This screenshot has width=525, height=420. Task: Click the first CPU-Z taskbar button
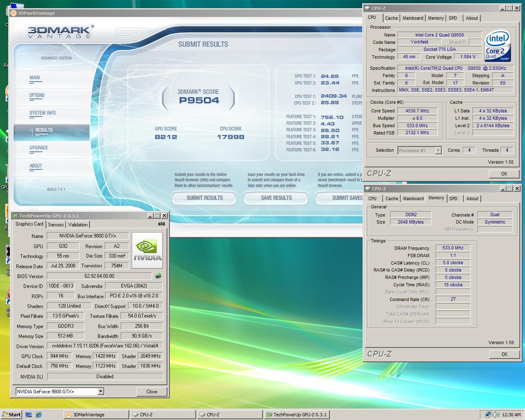pyautogui.click(x=163, y=415)
